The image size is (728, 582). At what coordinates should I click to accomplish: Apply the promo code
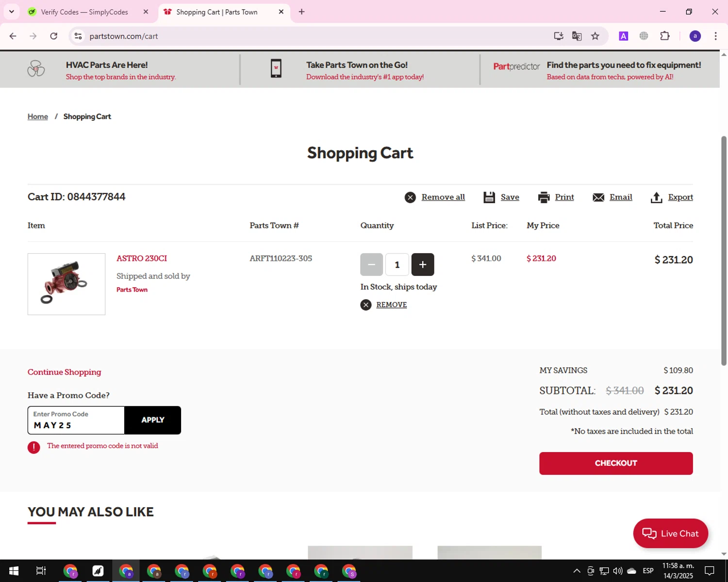153,420
